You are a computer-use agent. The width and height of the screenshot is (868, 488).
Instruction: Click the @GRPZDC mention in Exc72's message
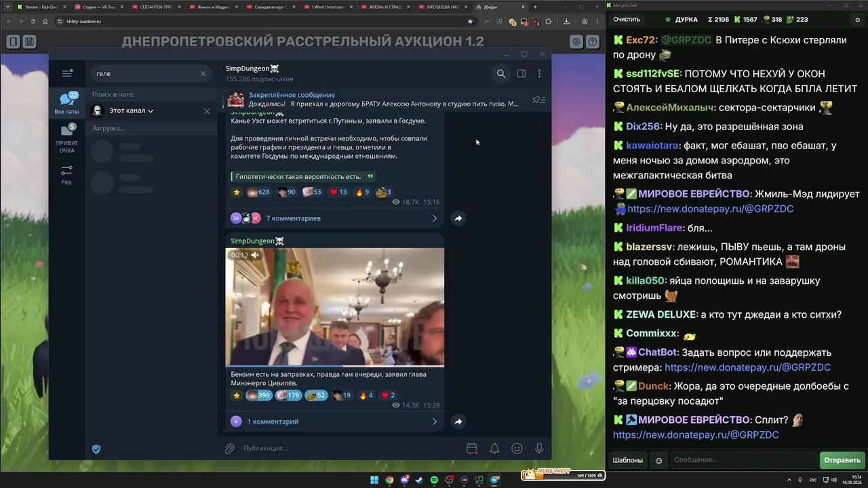click(x=686, y=40)
